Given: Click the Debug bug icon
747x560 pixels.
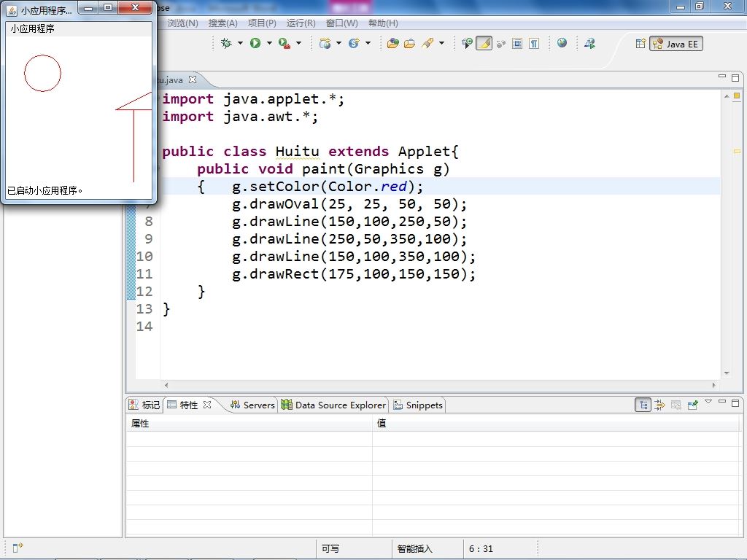Looking at the screenshot, I should 226,43.
